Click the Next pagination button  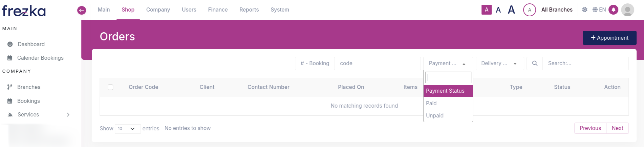617,128
